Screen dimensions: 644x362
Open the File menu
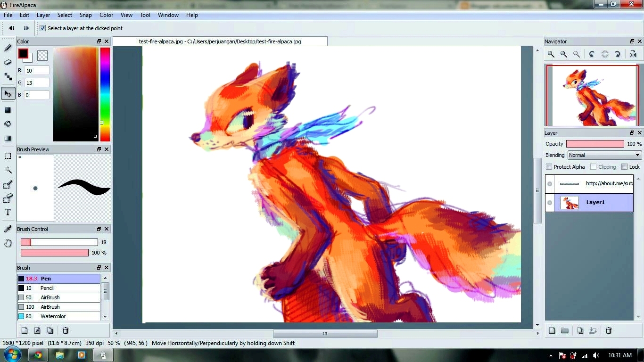8,15
